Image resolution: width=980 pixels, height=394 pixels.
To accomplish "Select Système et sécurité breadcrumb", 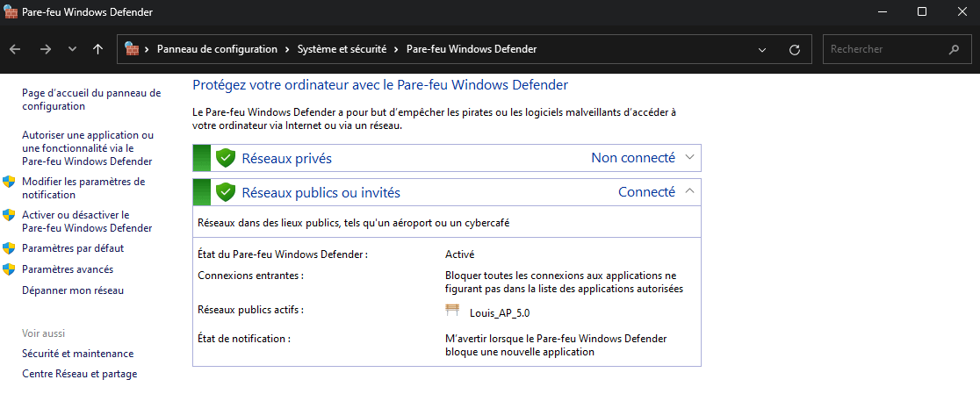I will [342, 49].
